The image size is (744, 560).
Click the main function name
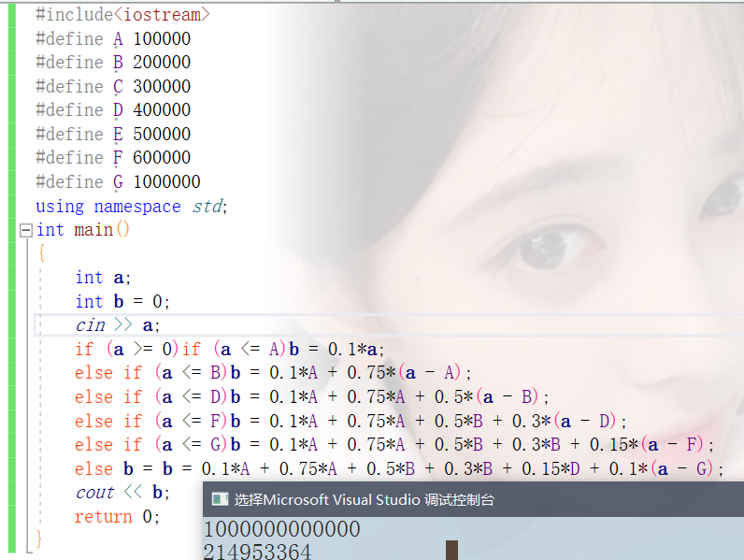tap(93, 230)
